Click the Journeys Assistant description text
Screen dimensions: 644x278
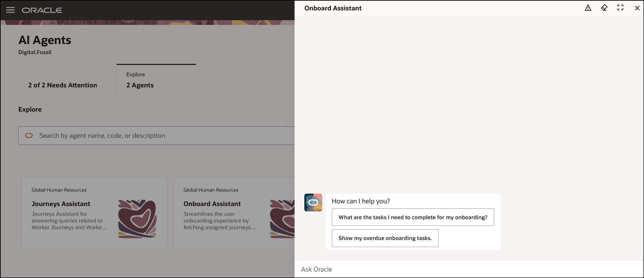click(69, 221)
